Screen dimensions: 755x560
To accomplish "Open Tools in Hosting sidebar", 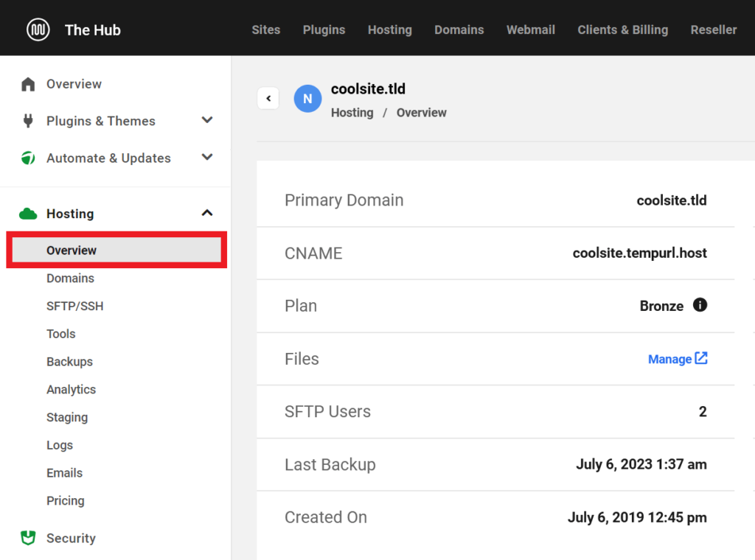I will (x=60, y=334).
